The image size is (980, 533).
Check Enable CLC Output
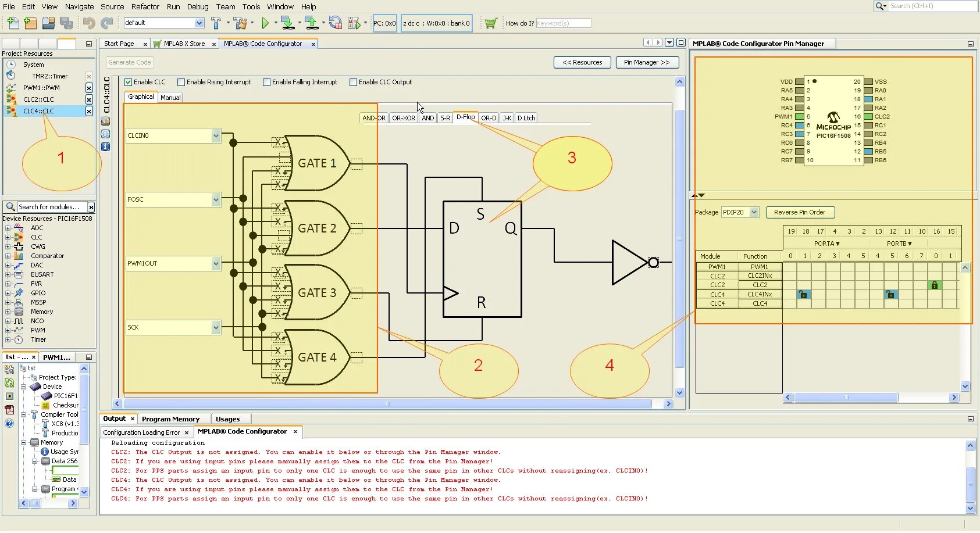353,83
